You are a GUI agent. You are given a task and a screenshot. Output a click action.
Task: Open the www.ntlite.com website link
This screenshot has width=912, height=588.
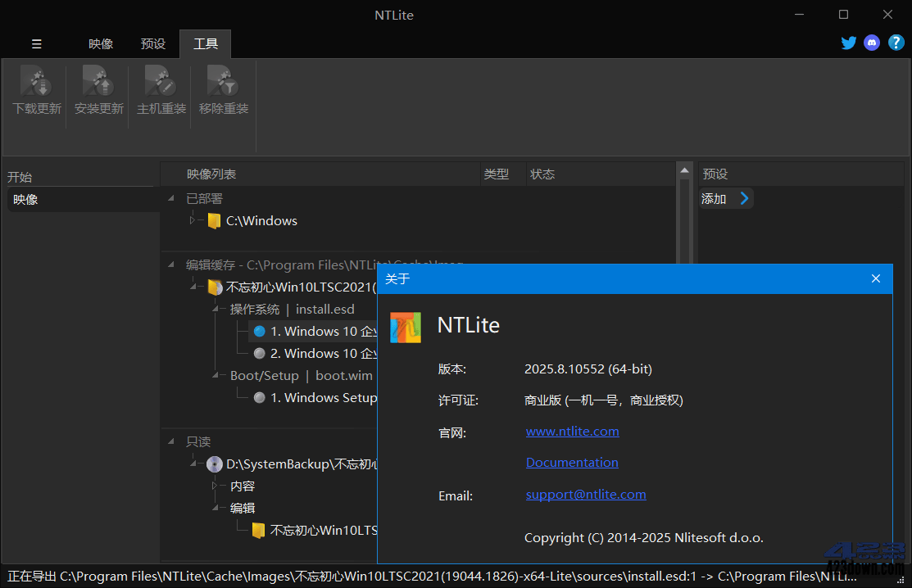point(572,431)
